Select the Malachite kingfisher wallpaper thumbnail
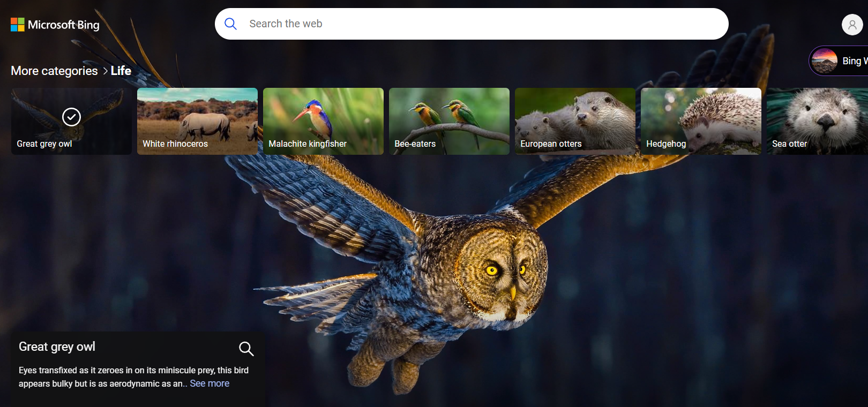This screenshot has width=868, height=407. [323, 121]
